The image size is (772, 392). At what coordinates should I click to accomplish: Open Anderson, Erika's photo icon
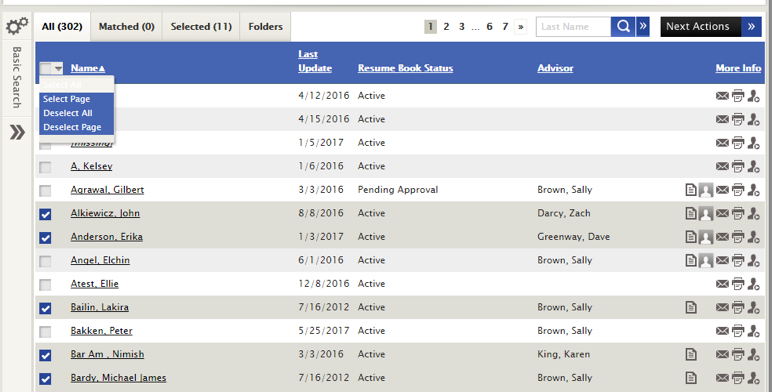coord(706,237)
